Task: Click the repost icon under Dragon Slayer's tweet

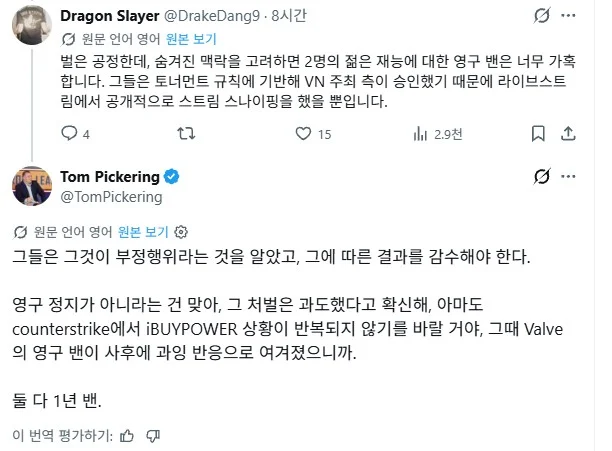Action: (186, 134)
